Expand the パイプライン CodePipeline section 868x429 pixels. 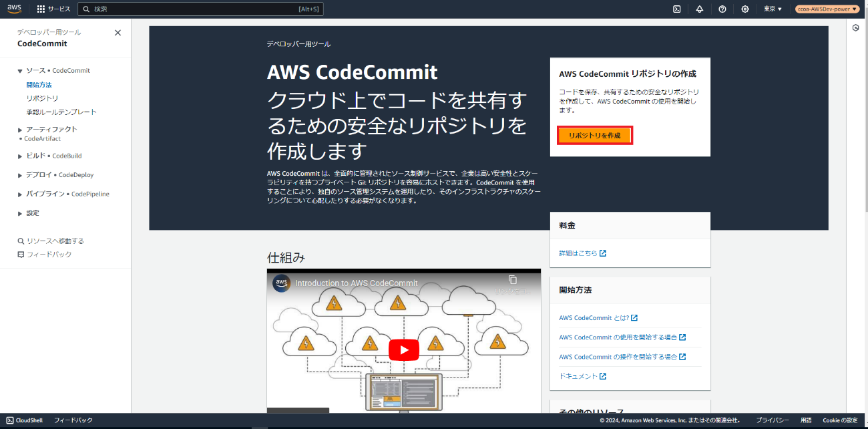[20, 194]
